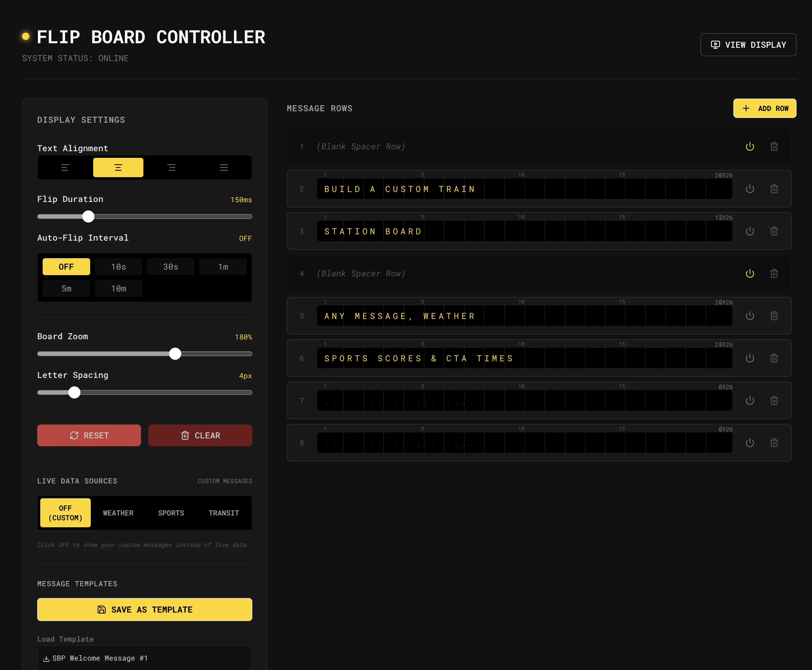Open the SBP Welcome Message #1 template selector
This screenshot has width=812, height=670.
pyautogui.click(x=144, y=658)
